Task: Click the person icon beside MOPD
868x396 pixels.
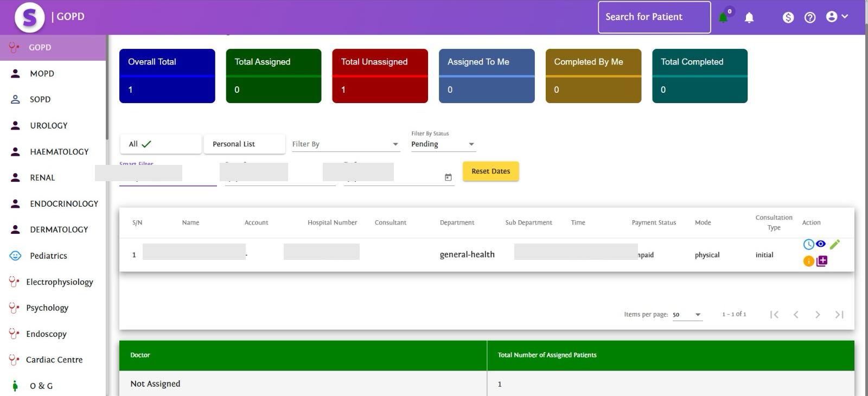Action: pyautogui.click(x=16, y=73)
